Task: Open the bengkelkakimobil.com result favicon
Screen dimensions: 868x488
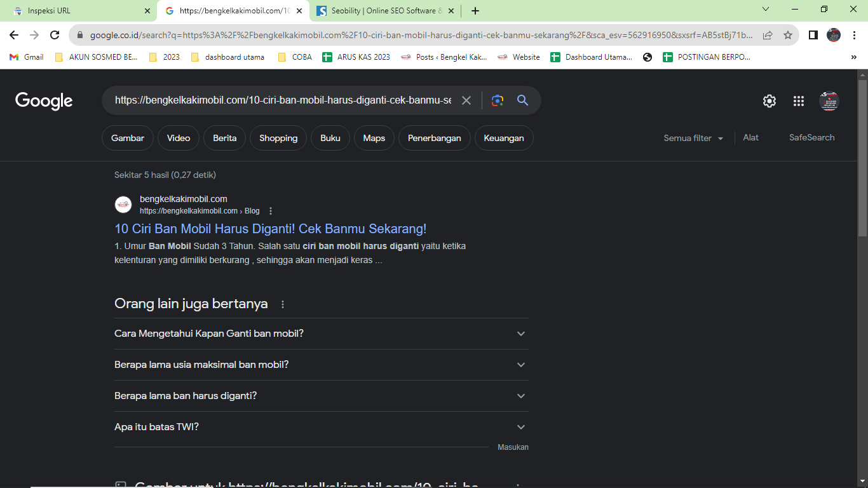Action: point(123,205)
